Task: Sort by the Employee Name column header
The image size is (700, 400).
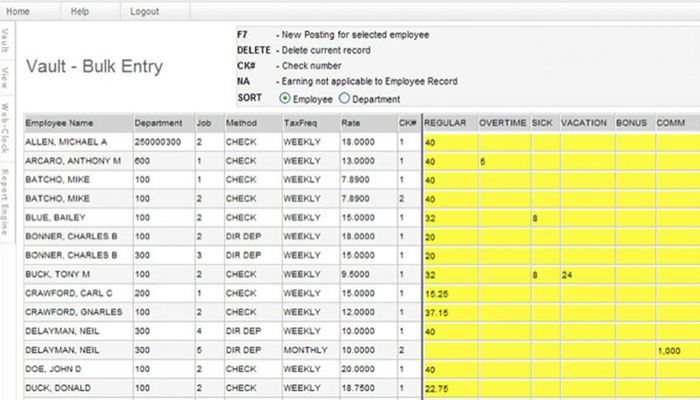Action: [60, 123]
